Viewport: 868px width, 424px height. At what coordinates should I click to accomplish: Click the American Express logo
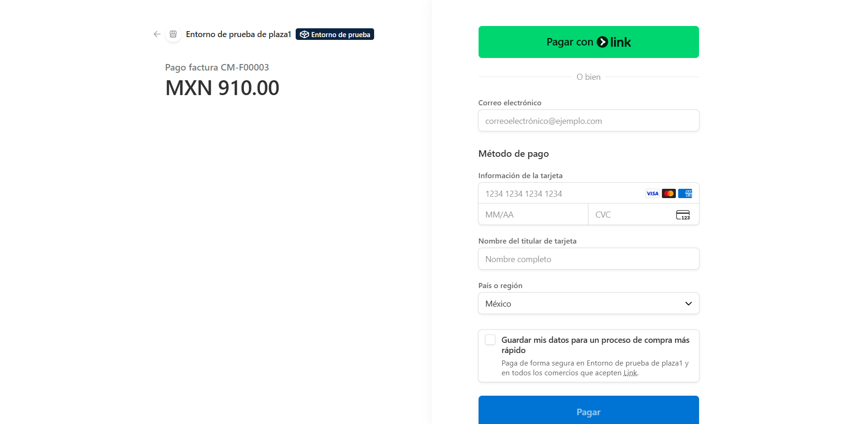coord(685,193)
